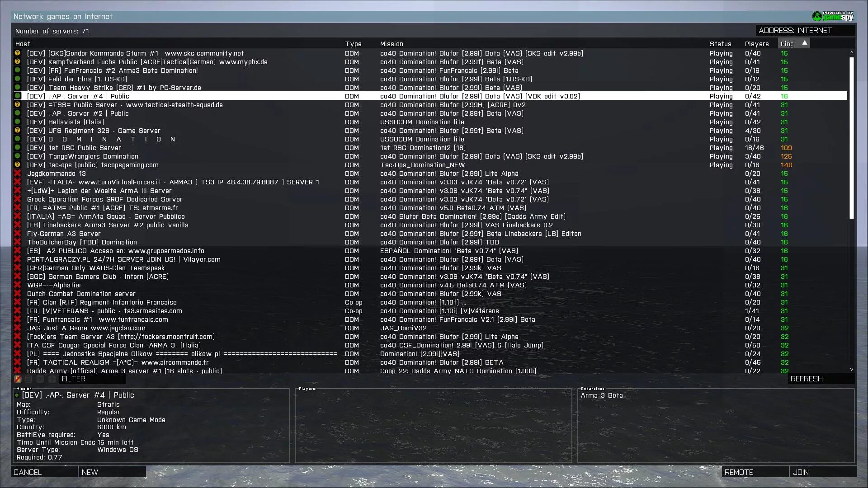Viewport: 868px width, 488px height.
Task: Click the red X icon beside TheButcherBay [TBB]
Action: 18,242
